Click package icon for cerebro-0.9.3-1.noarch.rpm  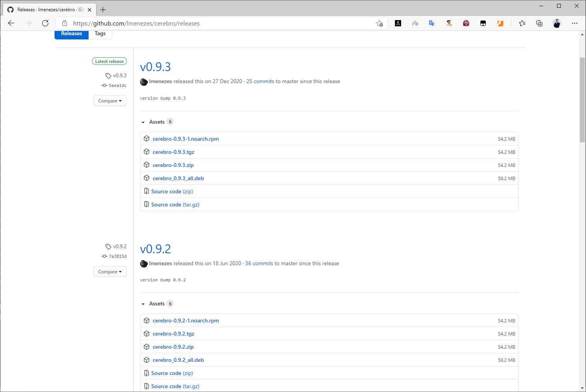coord(147,138)
